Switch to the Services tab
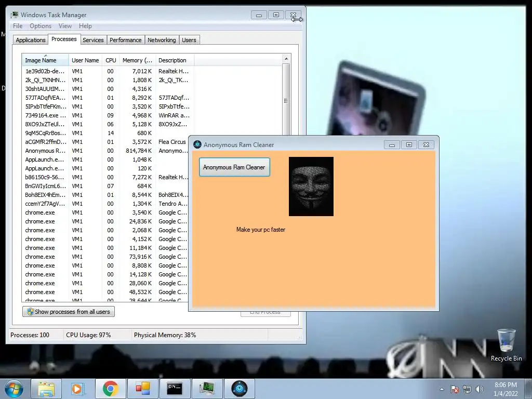This screenshot has width=532, height=399. coord(94,40)
